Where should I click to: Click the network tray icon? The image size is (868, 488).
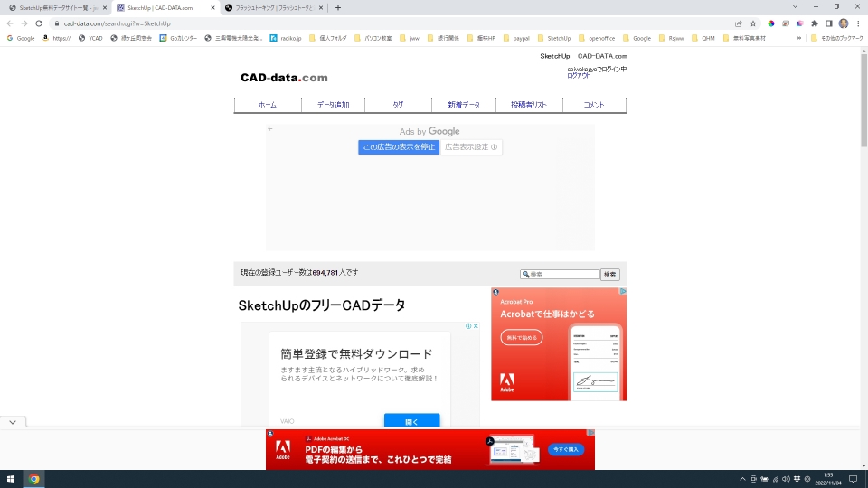[776, 479]
